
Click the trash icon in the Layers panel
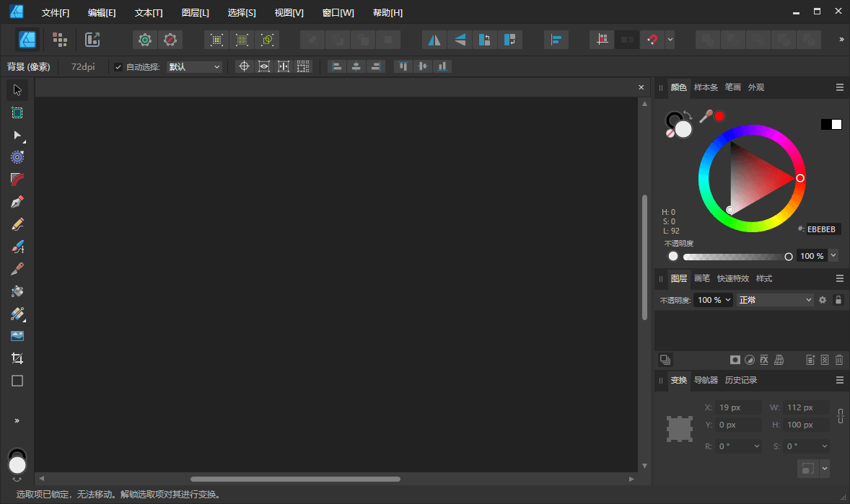839,359
